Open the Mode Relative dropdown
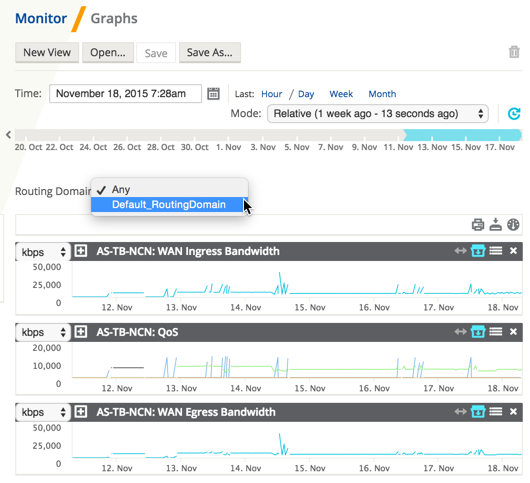530x483 pixels. pos(378,114)
